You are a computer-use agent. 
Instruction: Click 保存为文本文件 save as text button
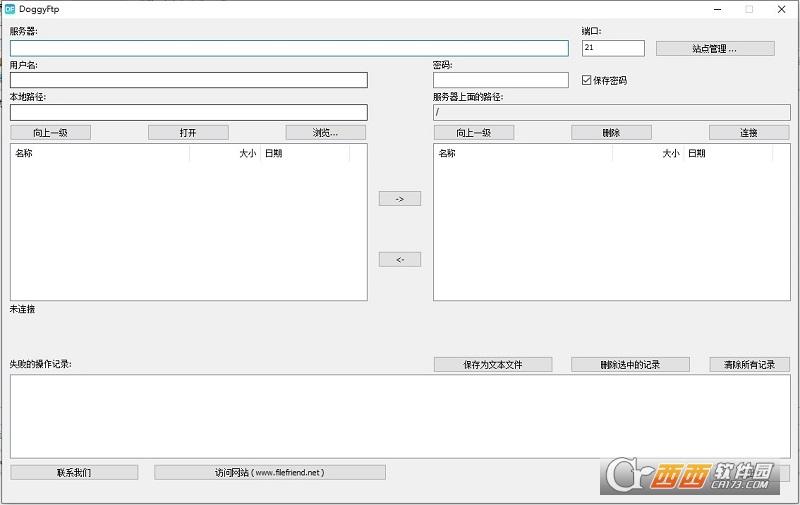pyautogui.click(x=492, y=365)
